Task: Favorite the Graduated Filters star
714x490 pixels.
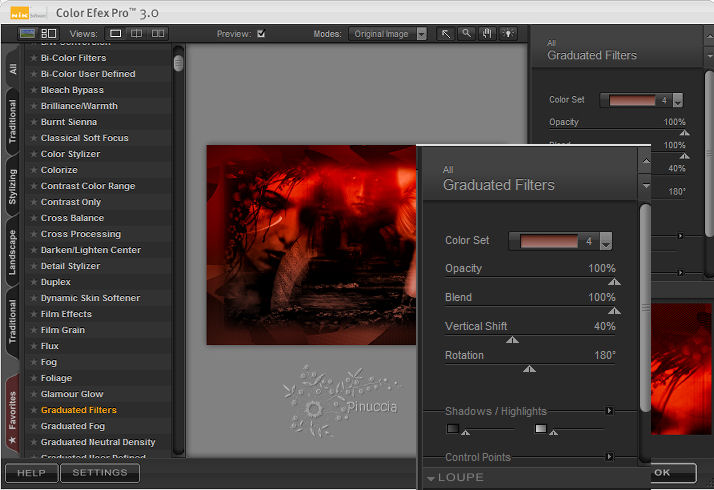Action: [33, 410]
